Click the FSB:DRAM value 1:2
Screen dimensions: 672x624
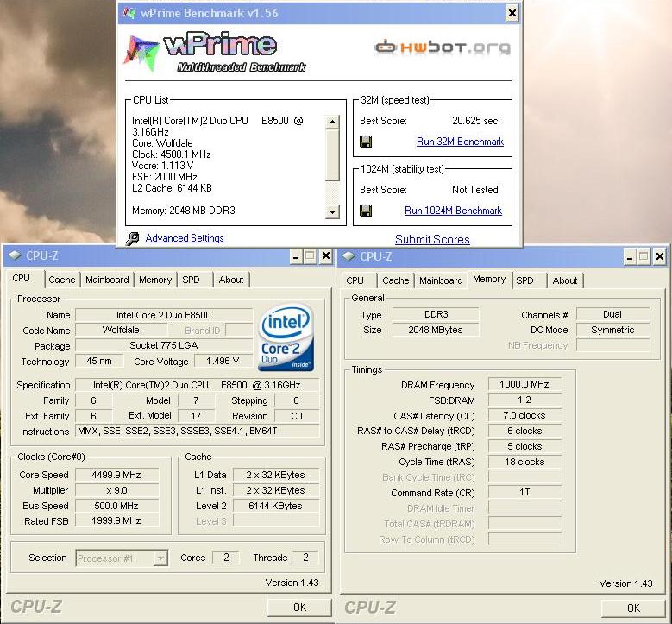click(x=524, y=400)
